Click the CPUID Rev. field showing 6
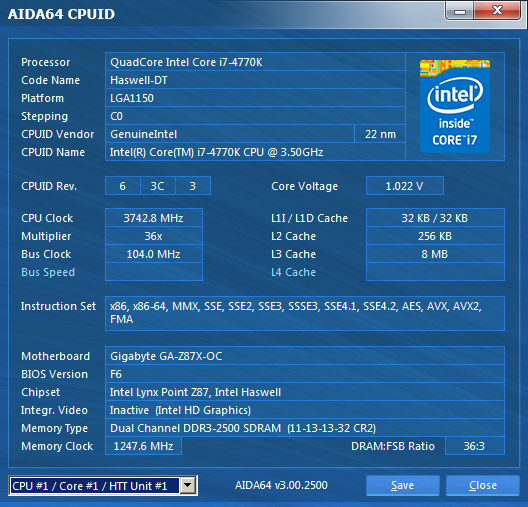The height and width of the screenshot is (507, 528). click(x=123, y=186)
